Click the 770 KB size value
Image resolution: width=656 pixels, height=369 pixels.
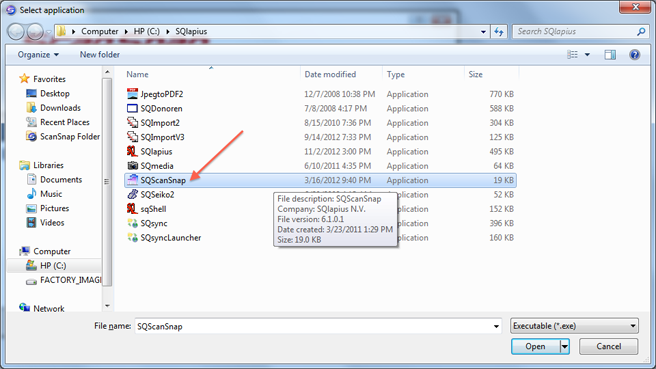tap(501, 94)
